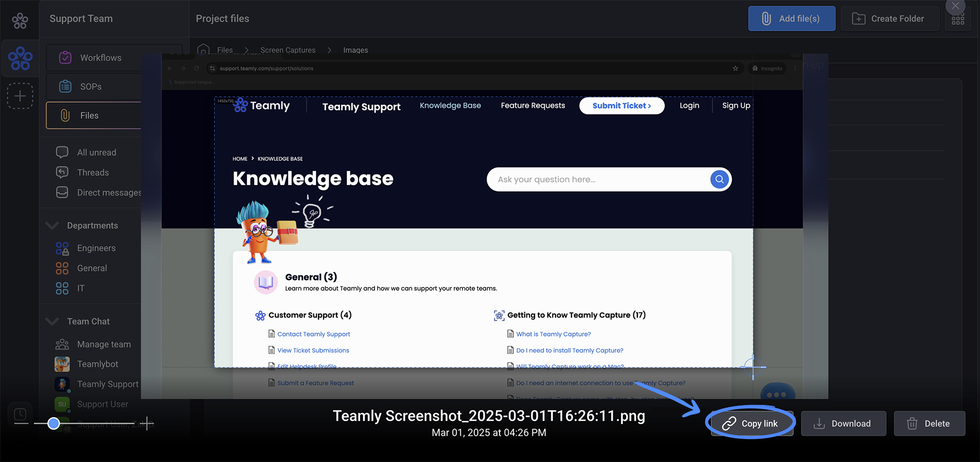Open the IT department
Screen dimensions: 980x462
[x=81, y=288]
